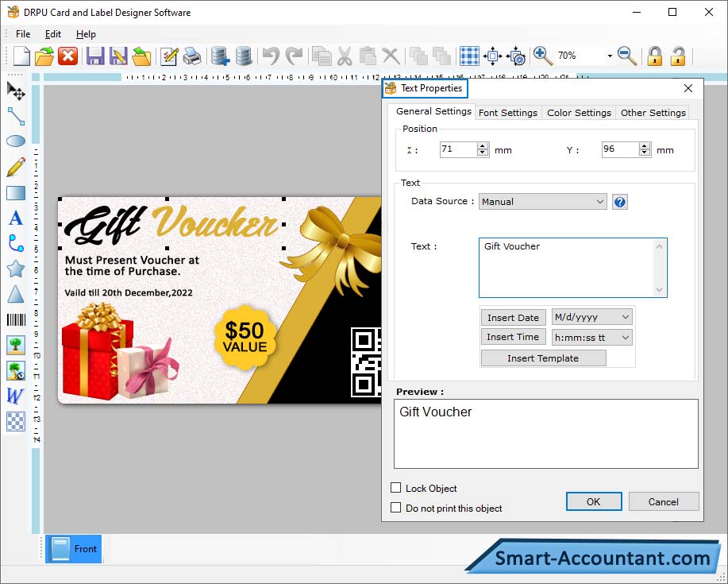Select the Triangle shape tool
This screenshot has width=728, height=584.
point(16,294)
